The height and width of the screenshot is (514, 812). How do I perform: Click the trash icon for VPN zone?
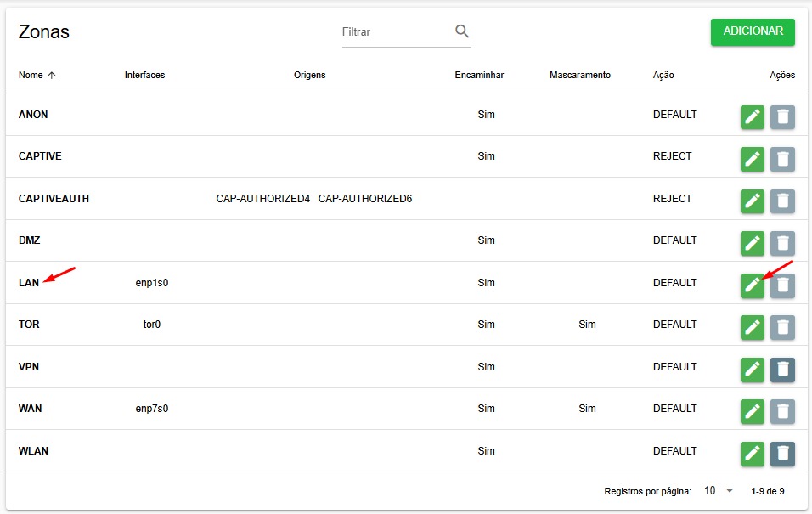[782, 370]
